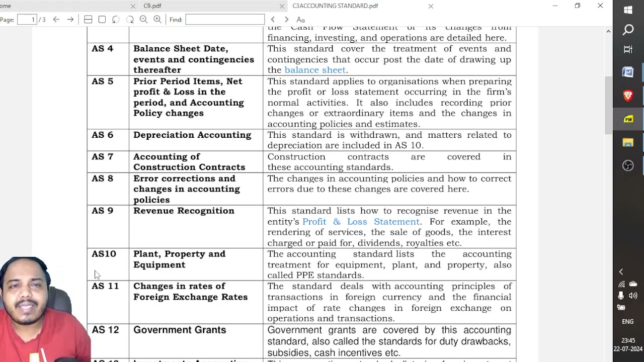Click the document vertical scrollbar thumb

(608, 106)
